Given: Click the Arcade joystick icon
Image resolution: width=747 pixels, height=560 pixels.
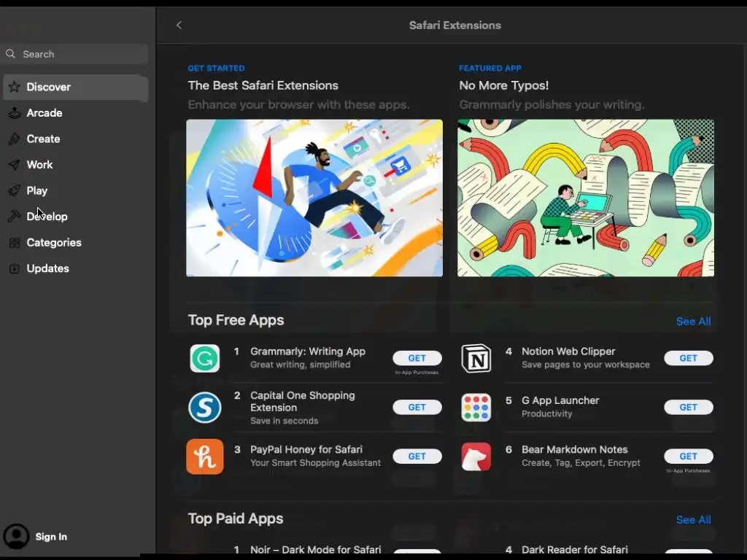Looking at the screenshot, I should 15,113.
